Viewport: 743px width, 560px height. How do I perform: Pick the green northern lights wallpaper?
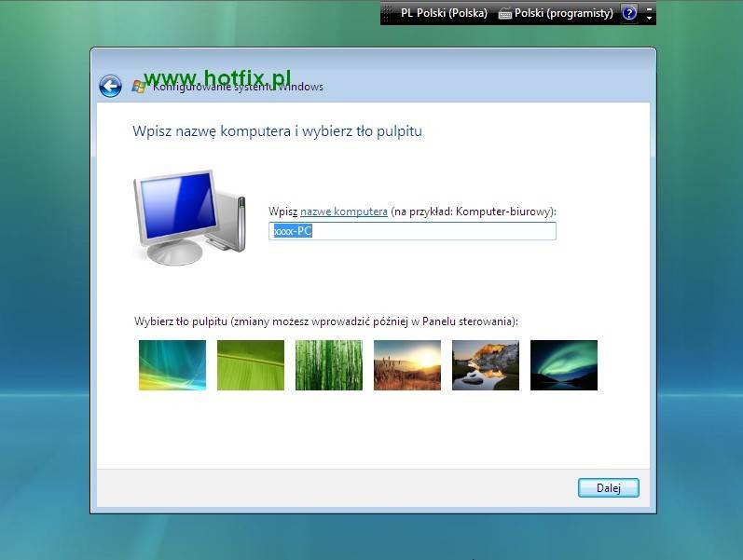tap(564, 364)
